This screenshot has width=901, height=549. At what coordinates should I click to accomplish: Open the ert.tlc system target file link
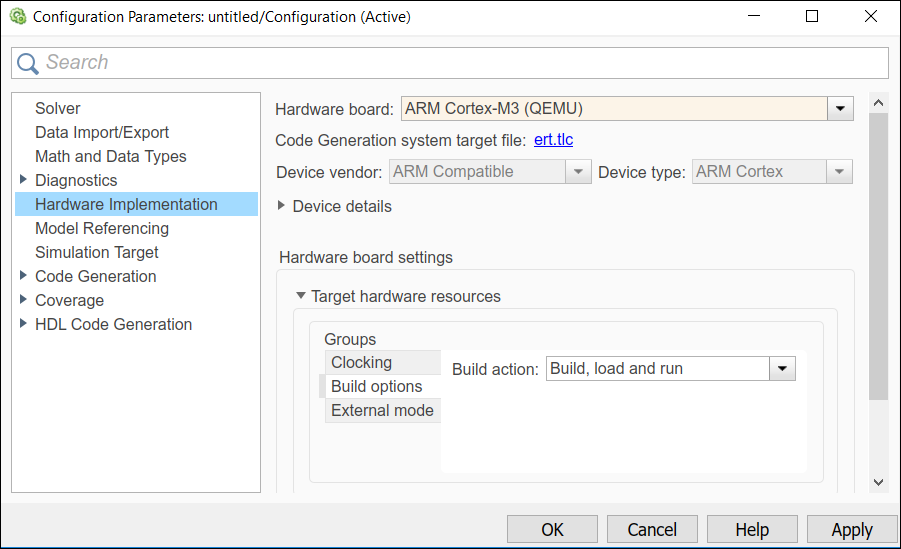click(553, 140)
